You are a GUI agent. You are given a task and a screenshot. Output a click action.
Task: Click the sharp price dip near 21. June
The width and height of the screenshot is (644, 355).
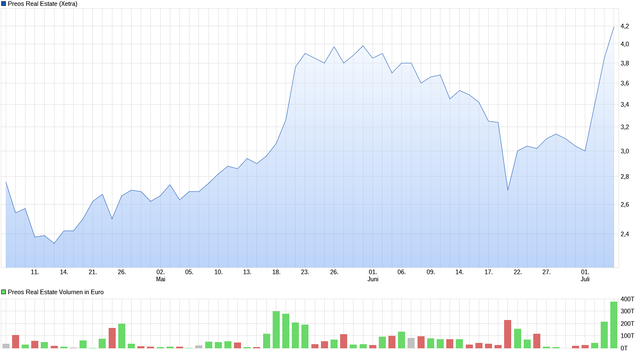[508, 190]
